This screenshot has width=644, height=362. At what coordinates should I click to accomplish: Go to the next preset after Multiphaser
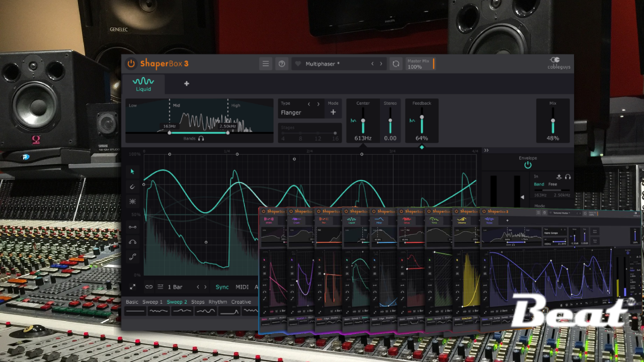point(381,64)
